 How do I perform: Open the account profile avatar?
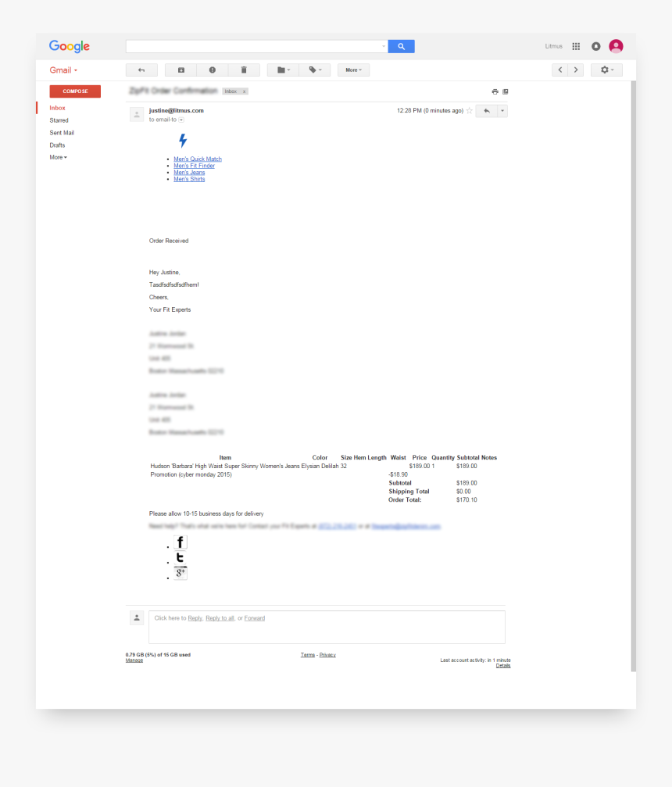[616, 46]
